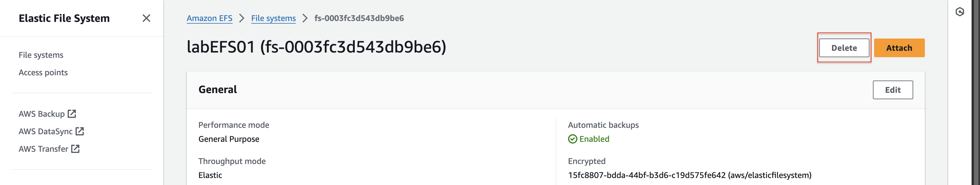Screen dimensions: 980x185
Task: Click the AWS Transfer external link icon
Action: (x=75, y=149)
